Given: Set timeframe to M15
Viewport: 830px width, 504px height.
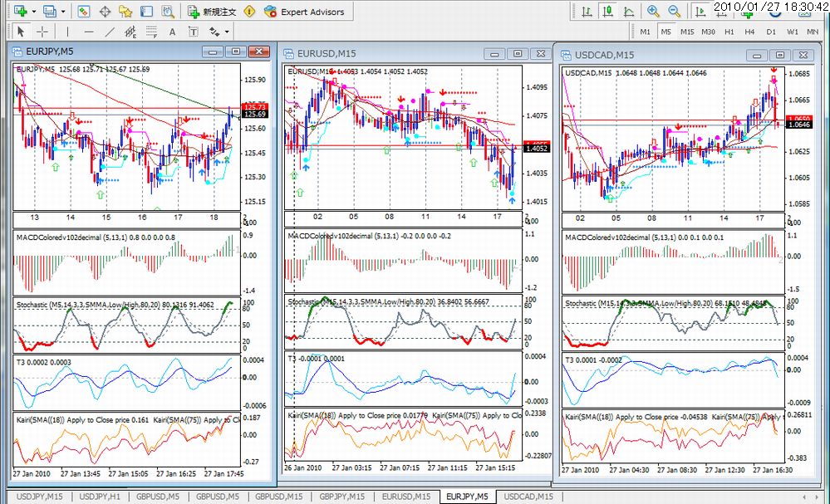Looking at the screenshot, I should 687,32.
